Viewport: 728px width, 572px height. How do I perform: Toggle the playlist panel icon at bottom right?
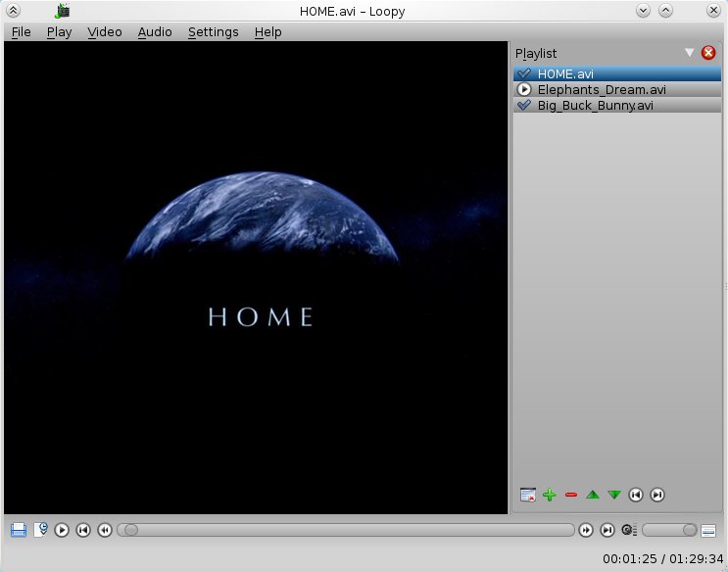pos(708,530)
